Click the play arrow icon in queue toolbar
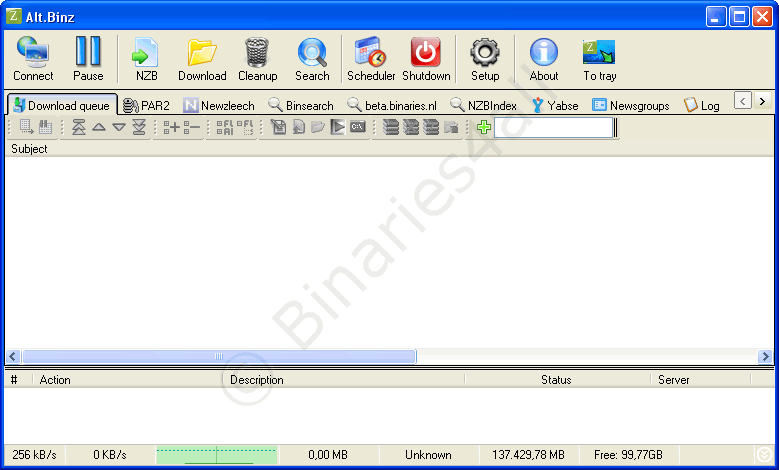 (338, 127)
